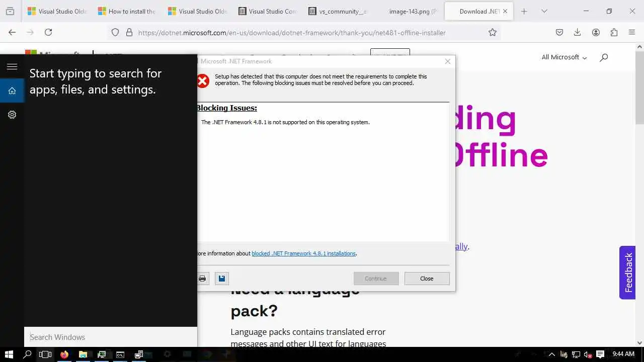Switch to first Visual Studio Older tab
Image resolution: width=644 pixels, height=362 pixels.
57,11
